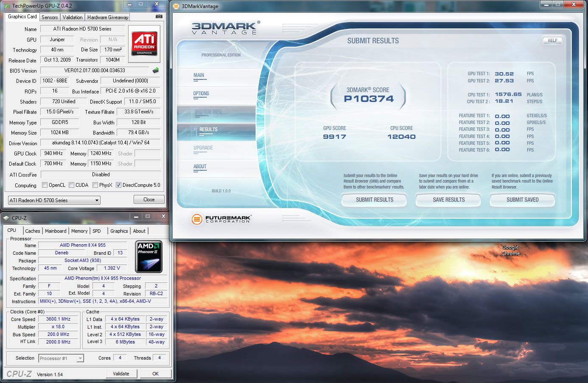Screen dimensions: 588x383
Task: Click the Futuremark Corporation logo
Action: pyautogui.click(x=221, y=219)
